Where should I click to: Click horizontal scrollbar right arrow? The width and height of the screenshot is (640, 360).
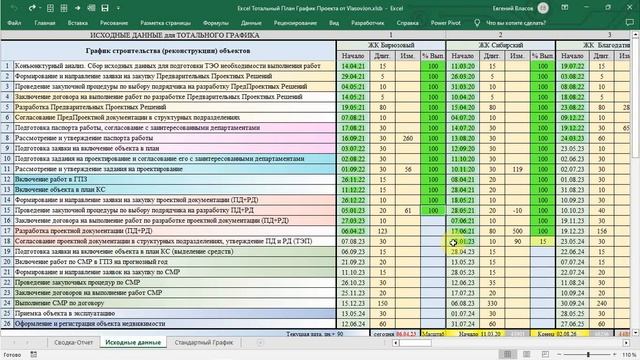pos(626,343)
